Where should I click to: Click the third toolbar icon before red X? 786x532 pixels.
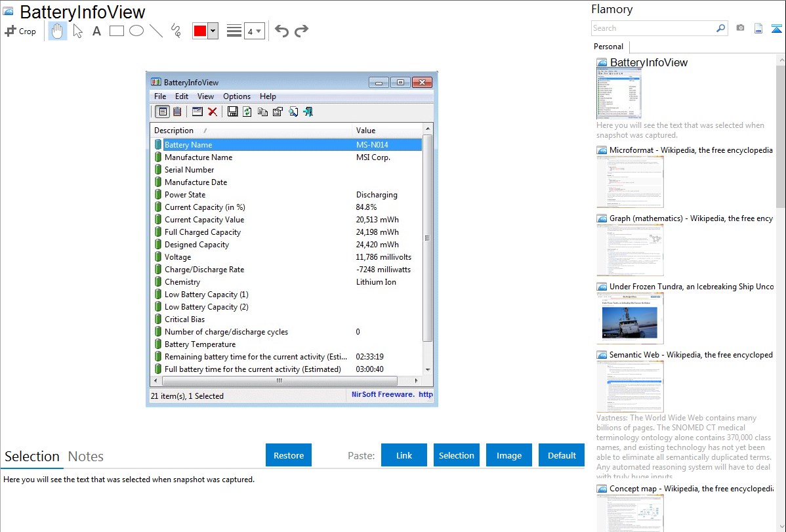[197, 112]
